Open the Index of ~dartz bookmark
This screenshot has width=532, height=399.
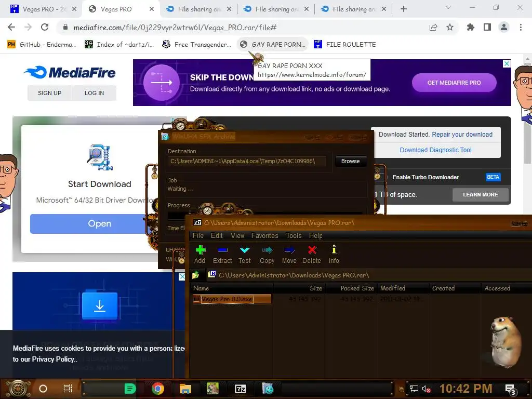pos(119,45)
